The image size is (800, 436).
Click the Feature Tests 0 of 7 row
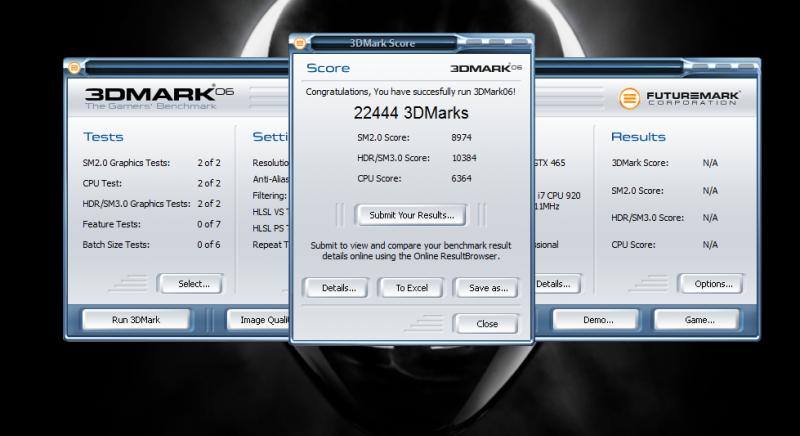point(152,224)
